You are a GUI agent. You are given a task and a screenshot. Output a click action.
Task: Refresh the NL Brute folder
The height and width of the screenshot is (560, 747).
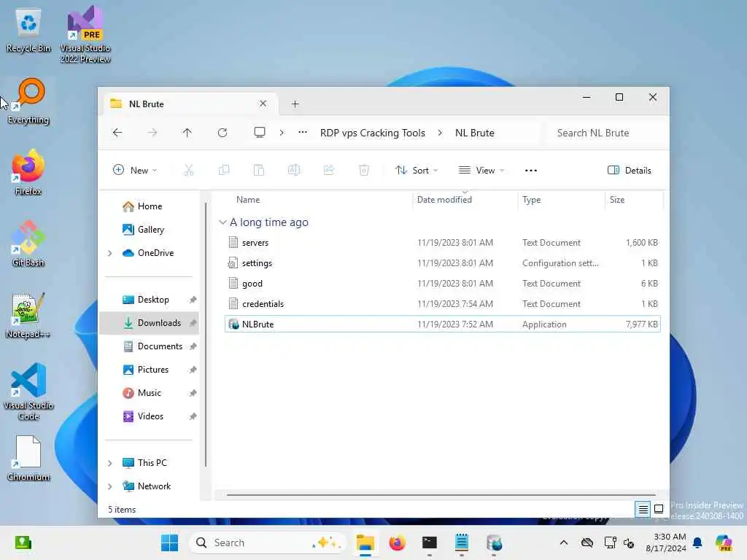click(222, 133)
